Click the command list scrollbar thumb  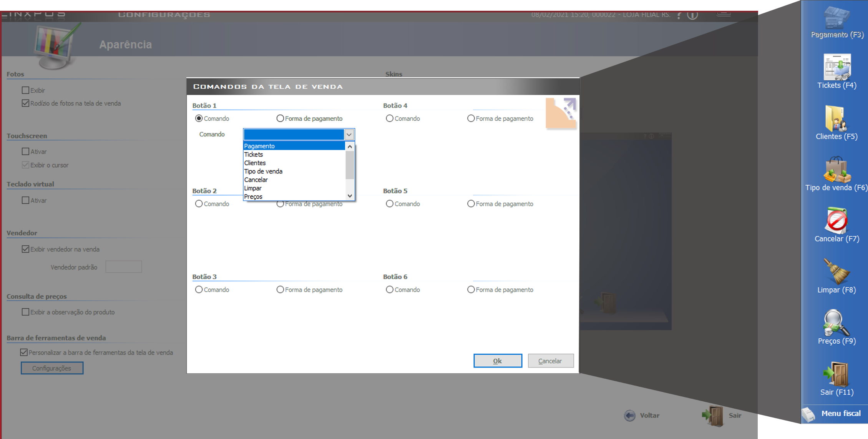coord(350,165)
